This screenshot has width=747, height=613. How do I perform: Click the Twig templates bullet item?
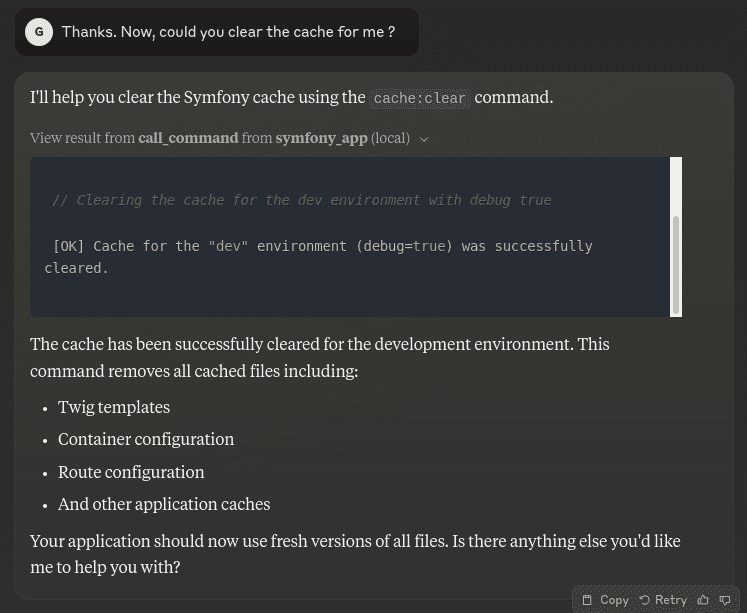point(114,407)
